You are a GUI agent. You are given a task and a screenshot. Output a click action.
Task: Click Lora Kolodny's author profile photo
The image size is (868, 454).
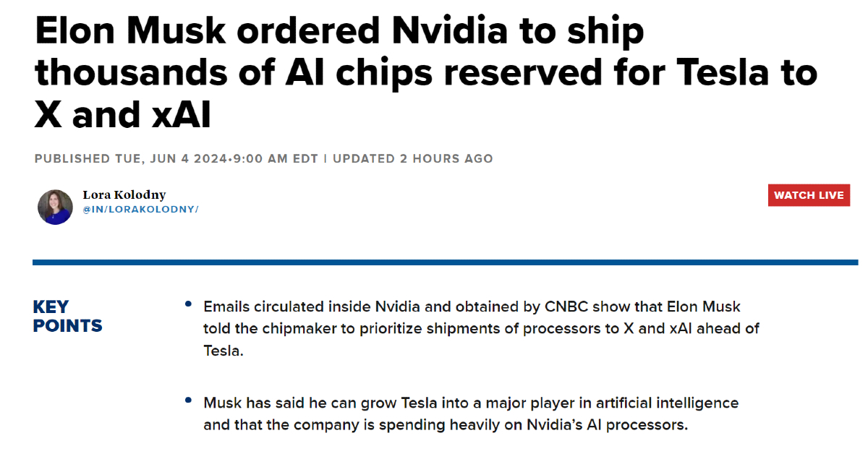pyautogui.click(x=55, y=207)
